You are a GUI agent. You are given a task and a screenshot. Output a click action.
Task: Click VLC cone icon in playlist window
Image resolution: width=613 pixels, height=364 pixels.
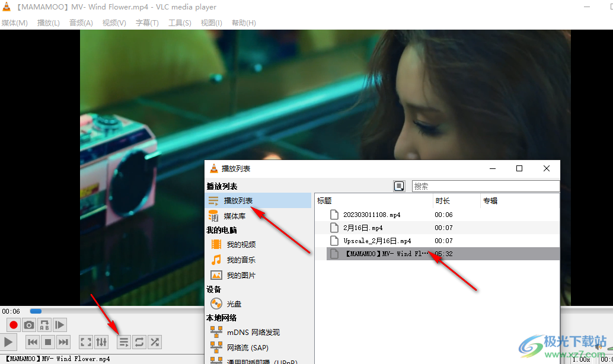[214, 168]
